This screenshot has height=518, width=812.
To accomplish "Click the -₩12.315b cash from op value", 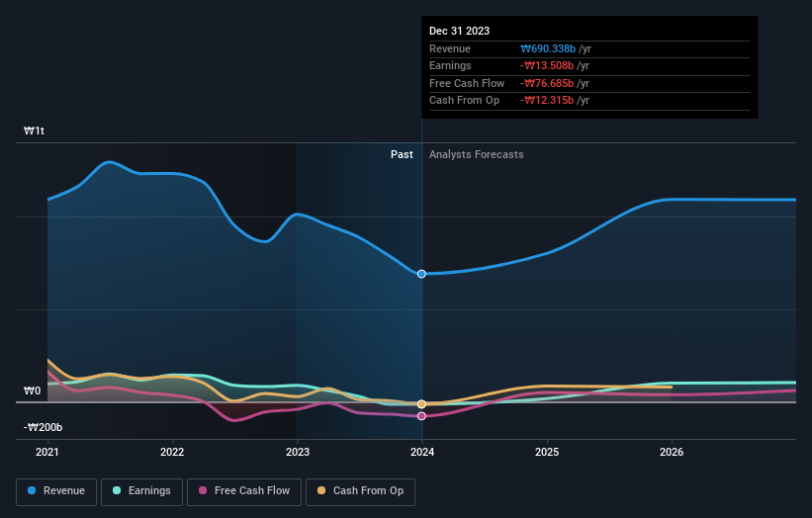I will tap(547, 101).
